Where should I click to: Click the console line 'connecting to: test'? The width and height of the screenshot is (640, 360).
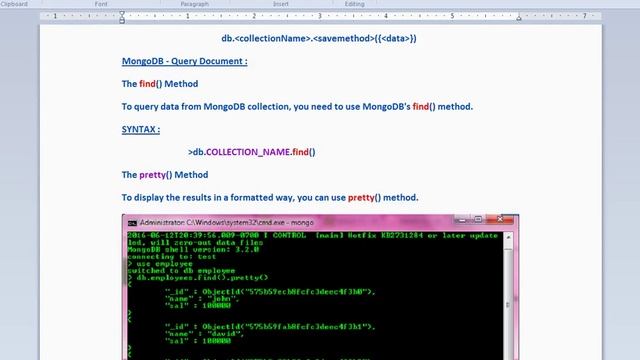click(x=171, y=257)
